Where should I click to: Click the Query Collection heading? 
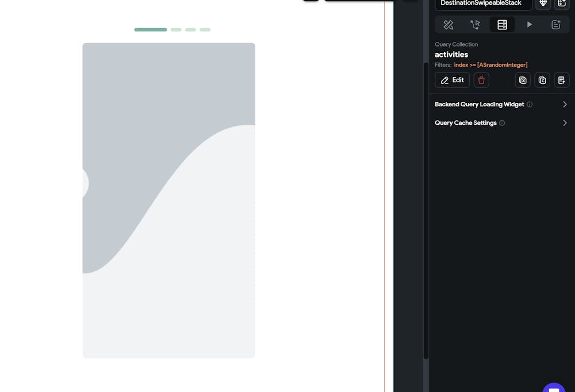(456, 44)
